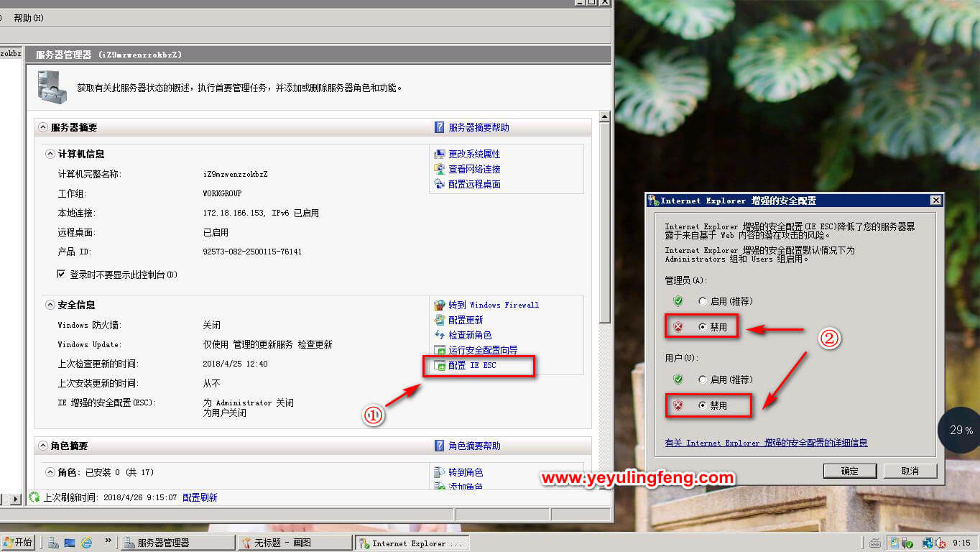
Task: Click the muted volume tray icon
Action: pos(940,543)
